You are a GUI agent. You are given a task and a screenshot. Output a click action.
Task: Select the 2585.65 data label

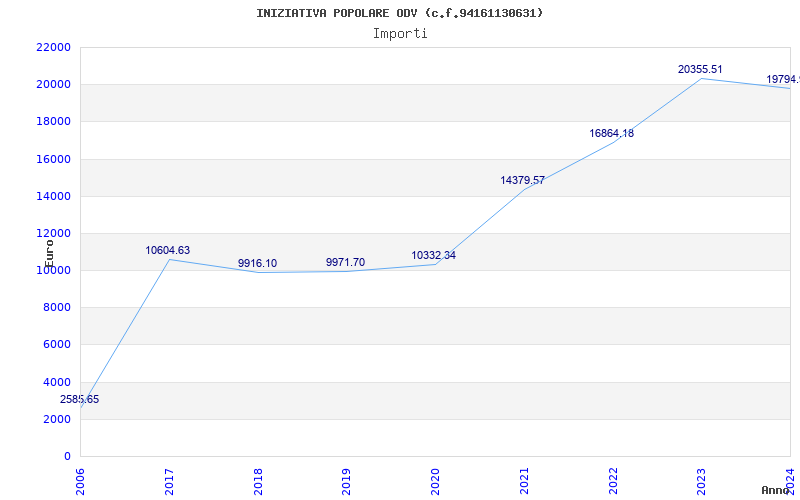point(79,399)
